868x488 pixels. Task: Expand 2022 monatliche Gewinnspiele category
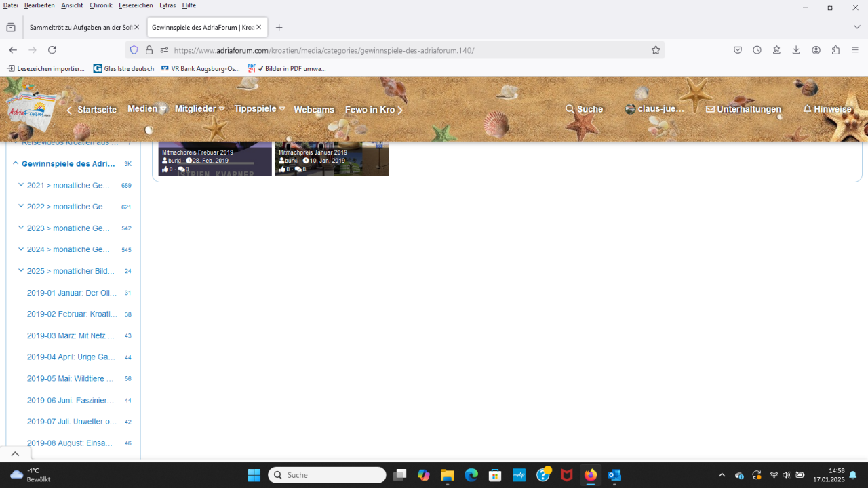click(21, 206)
